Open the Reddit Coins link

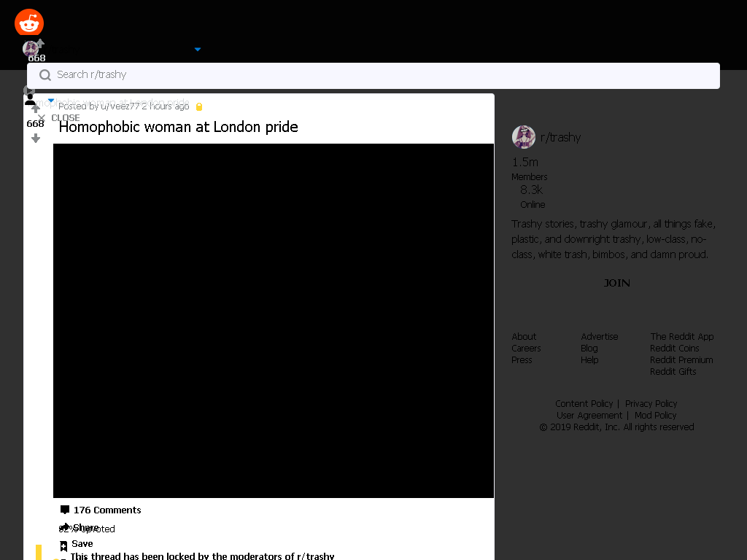[x=675, y=348]
